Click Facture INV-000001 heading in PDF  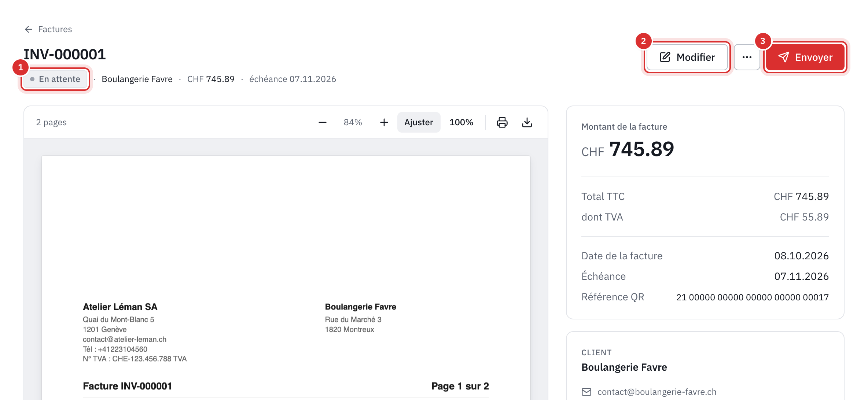pos(128,386)
